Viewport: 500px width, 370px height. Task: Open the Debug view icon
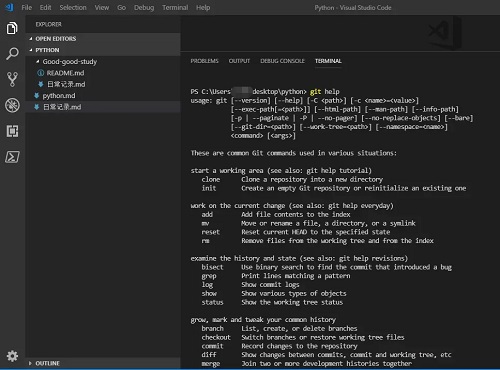point(12,105)
